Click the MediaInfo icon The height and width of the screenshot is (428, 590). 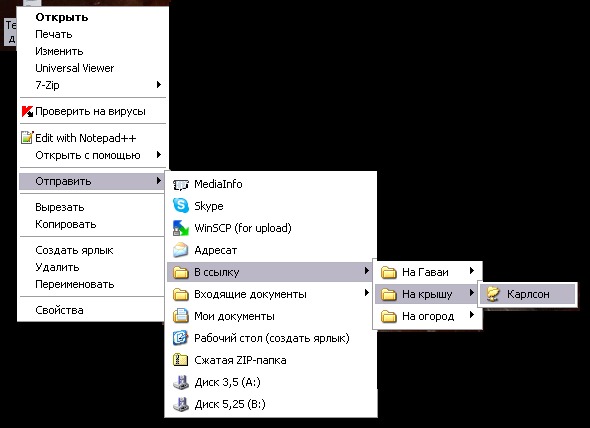coord(181,184)
